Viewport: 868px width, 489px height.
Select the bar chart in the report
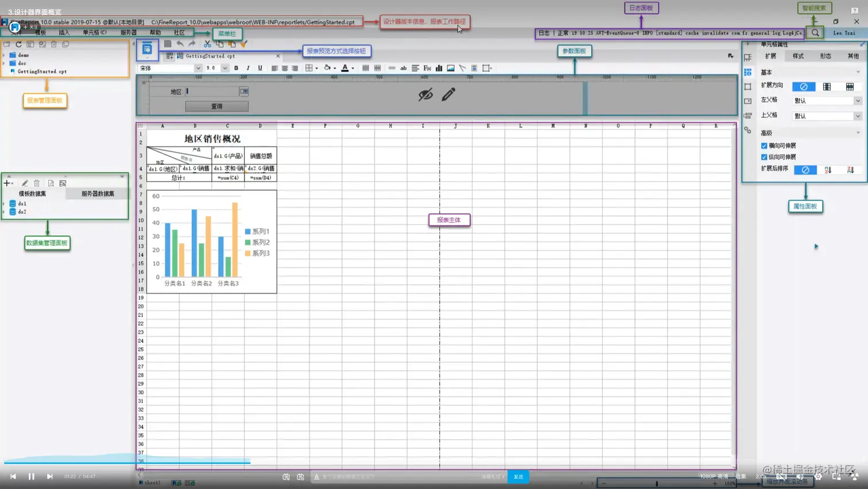tap(212, 241)
